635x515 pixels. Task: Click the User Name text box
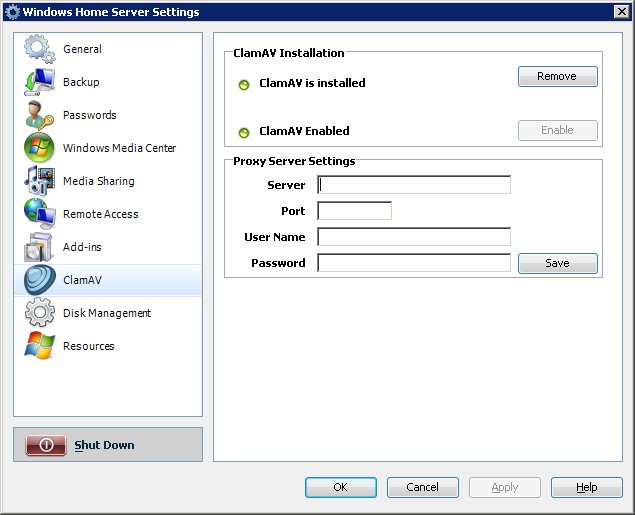[x=414, y=237]
